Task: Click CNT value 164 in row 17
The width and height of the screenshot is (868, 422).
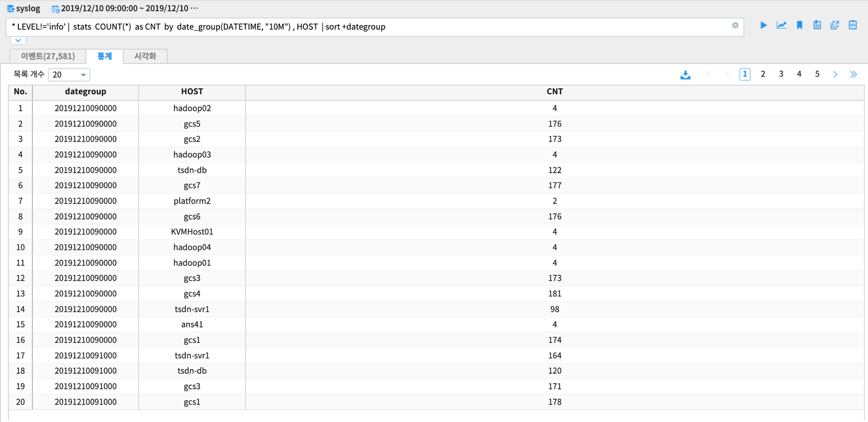Action: tap(554, 355)
